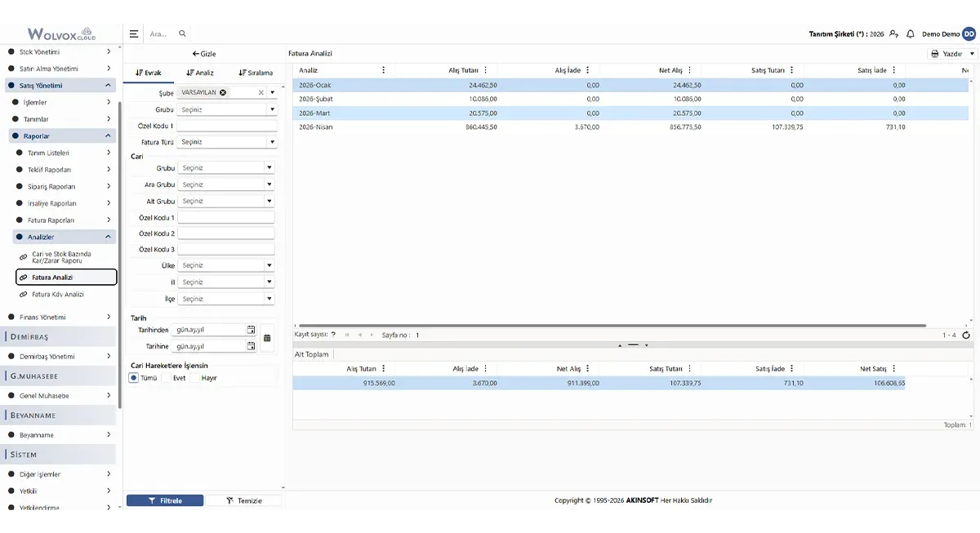Open the Şube dropdown arrow
Image resolution: width=980 pixels, height=533 pixels.
point(272,92)
